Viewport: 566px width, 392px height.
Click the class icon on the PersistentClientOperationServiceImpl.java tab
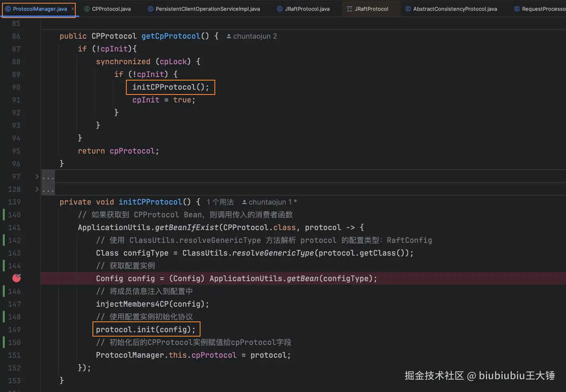pyautogui.click(x=151, y=9)
